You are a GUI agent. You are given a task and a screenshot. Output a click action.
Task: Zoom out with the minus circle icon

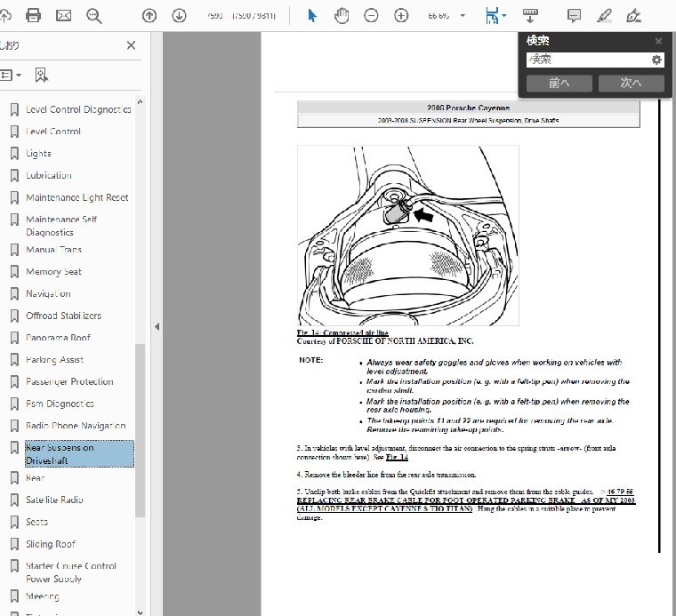point(371,15)
